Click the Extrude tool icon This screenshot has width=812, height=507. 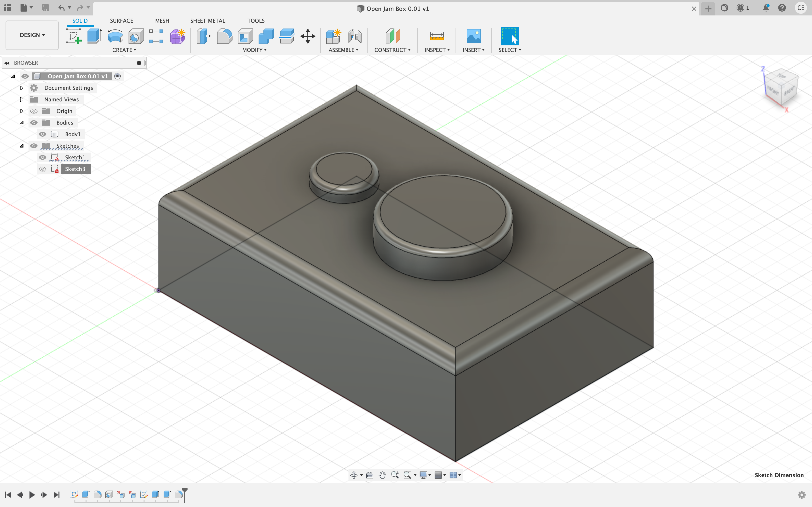(94, 36)
